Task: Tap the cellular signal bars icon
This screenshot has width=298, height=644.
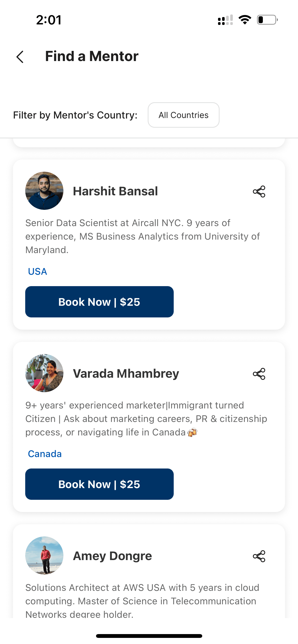Action: 225,20
